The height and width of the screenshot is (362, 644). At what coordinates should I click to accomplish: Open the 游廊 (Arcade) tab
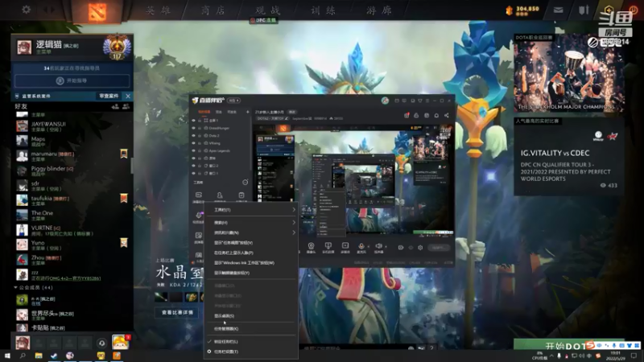click(x=378, y=10)
